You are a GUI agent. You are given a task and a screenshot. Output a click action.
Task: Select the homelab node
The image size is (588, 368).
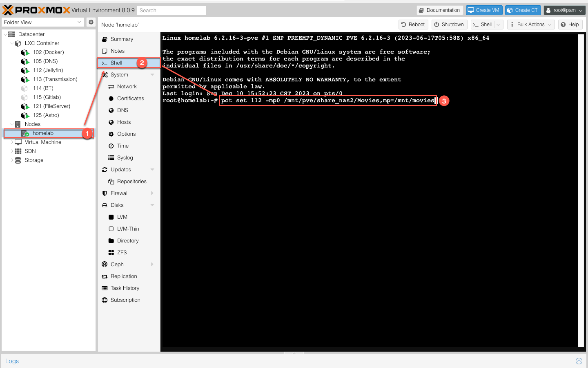[49, 133]
